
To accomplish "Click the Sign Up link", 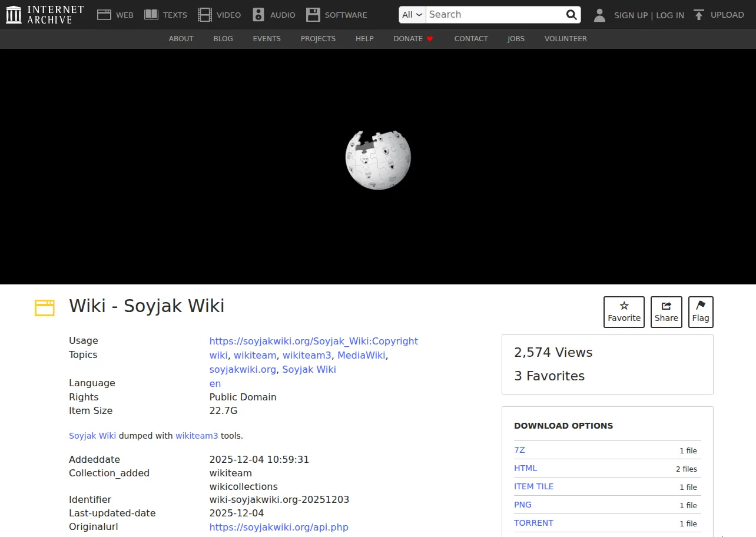I will (631, 15).
